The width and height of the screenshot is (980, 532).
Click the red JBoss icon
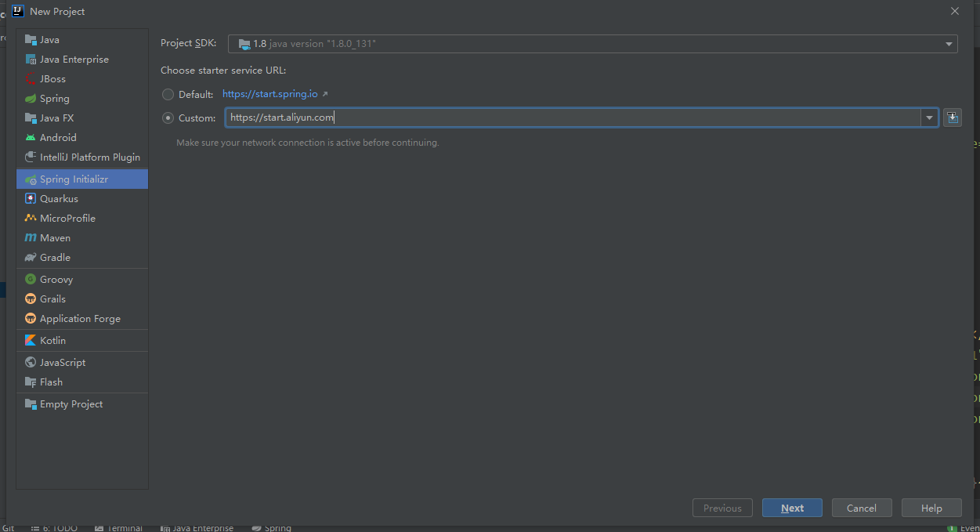[x=31, y=78]
